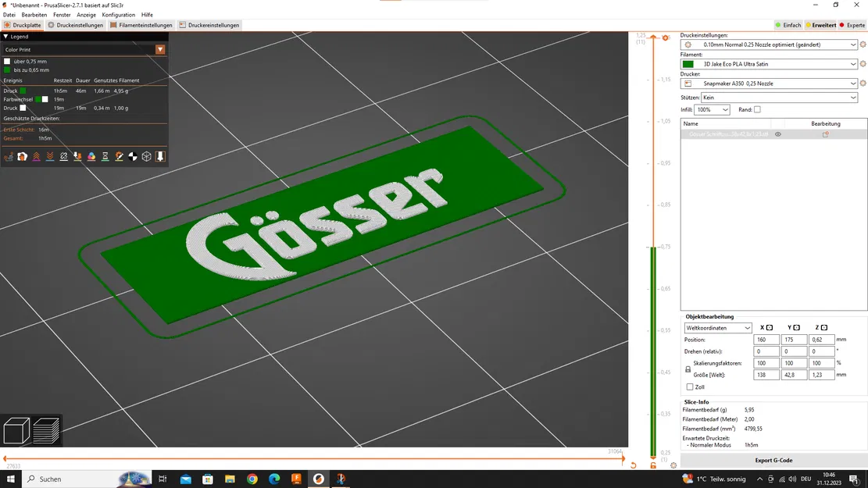Image resolution: width=868 pixels, height=488 pixels.
Task: Click the horizontal move slider right thumb
Action: point(623,458)
